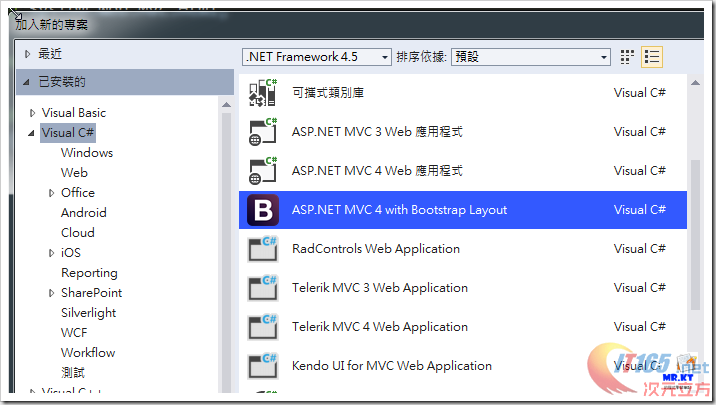Click the Kendo UI for MVC icon
716x405 pixels.
(x=263, y=366)
